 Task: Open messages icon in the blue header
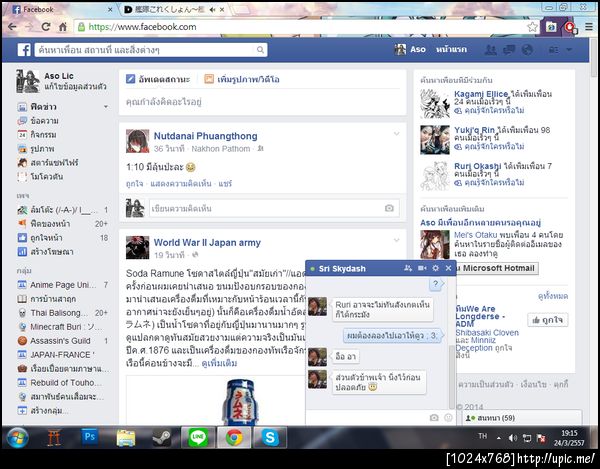point(509,49)
